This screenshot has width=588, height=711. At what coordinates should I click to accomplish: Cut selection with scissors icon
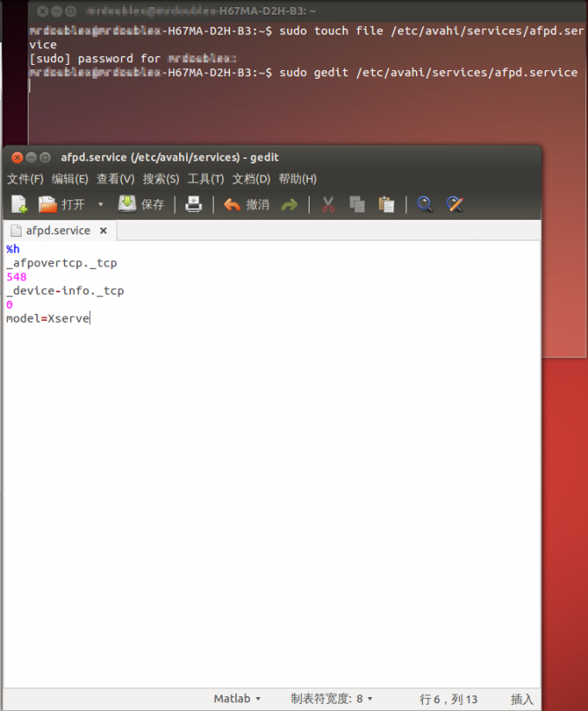pos(328,204)
